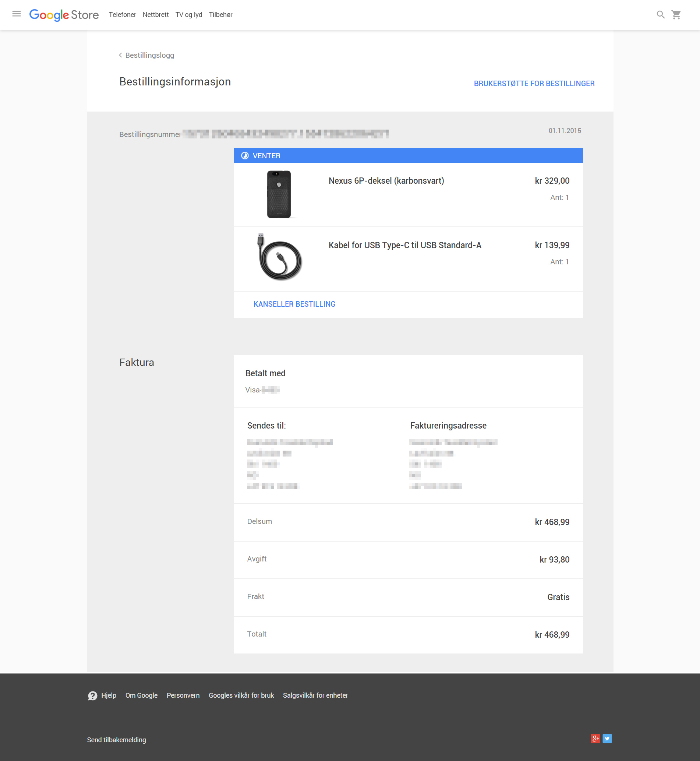The width and height of the screenshot is (700, 761).
Task: Click the Bestillingsnummer label
Action: click(x=150, y=134)
